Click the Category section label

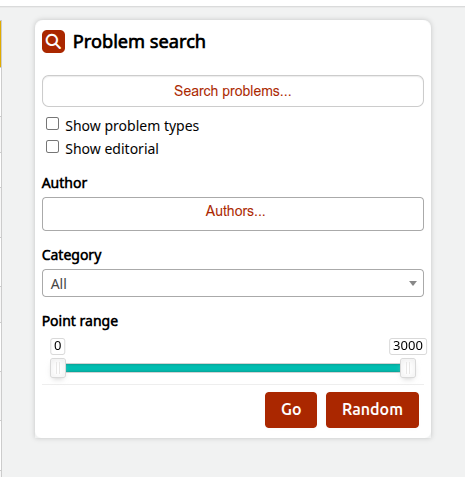72,256
